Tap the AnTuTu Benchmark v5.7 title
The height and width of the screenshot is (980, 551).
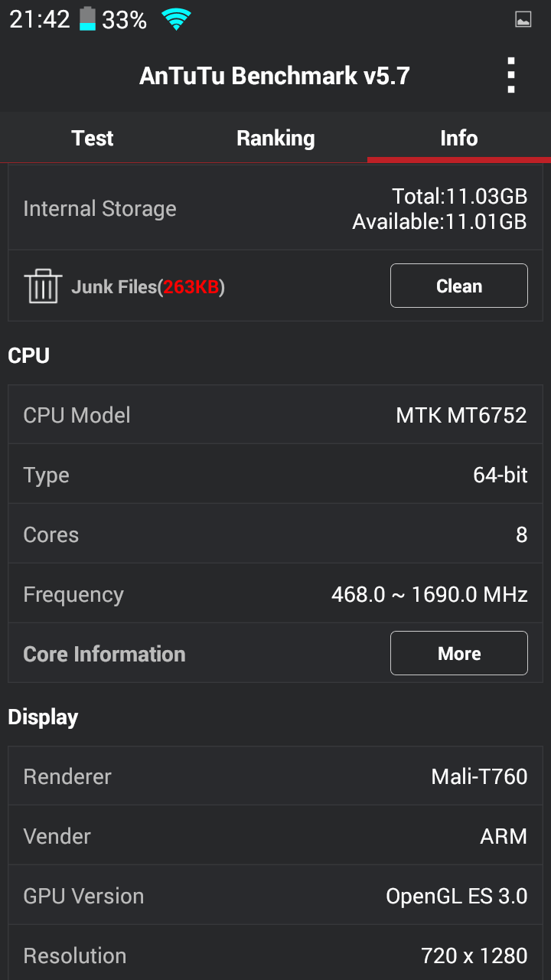[275, 76]
